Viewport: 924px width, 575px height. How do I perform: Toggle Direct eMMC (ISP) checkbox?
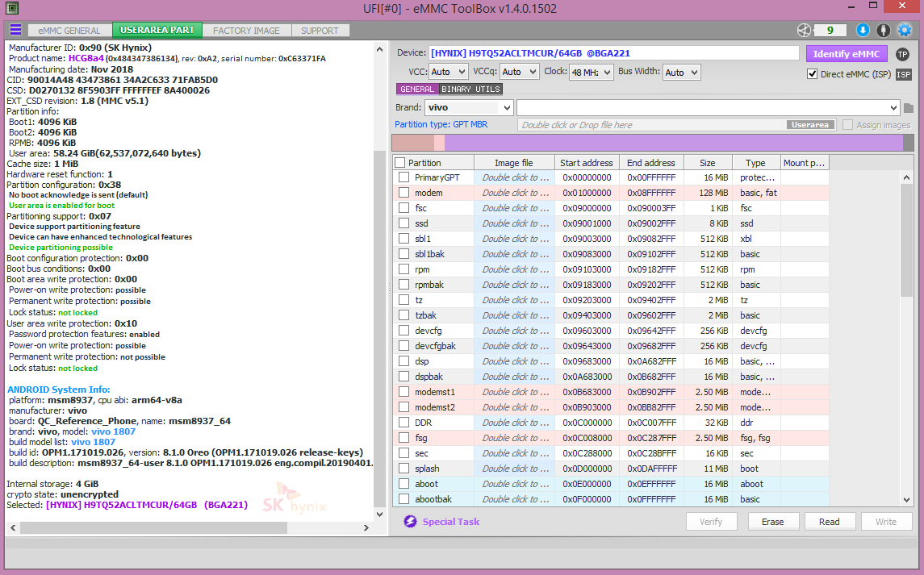812,74
